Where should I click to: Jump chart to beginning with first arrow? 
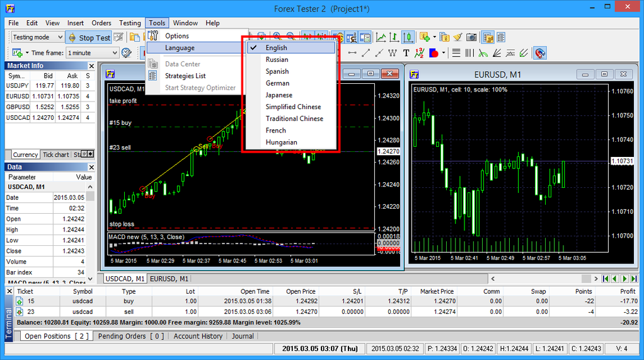pyautogui.click(x=606, y=279)
